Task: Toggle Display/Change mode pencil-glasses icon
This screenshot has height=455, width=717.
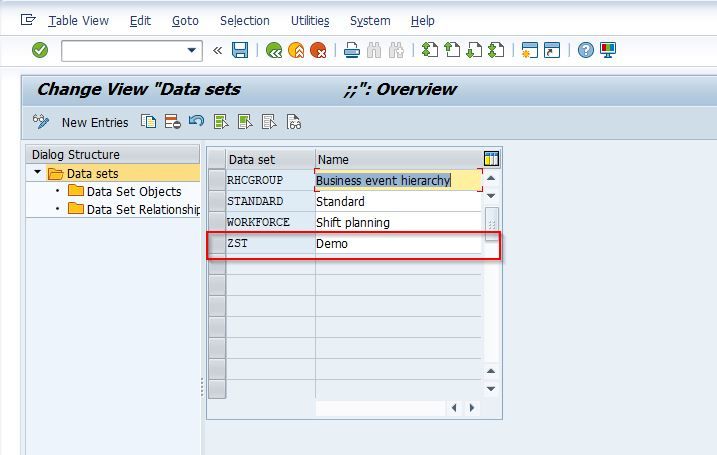Action: [x=40, y=122]
